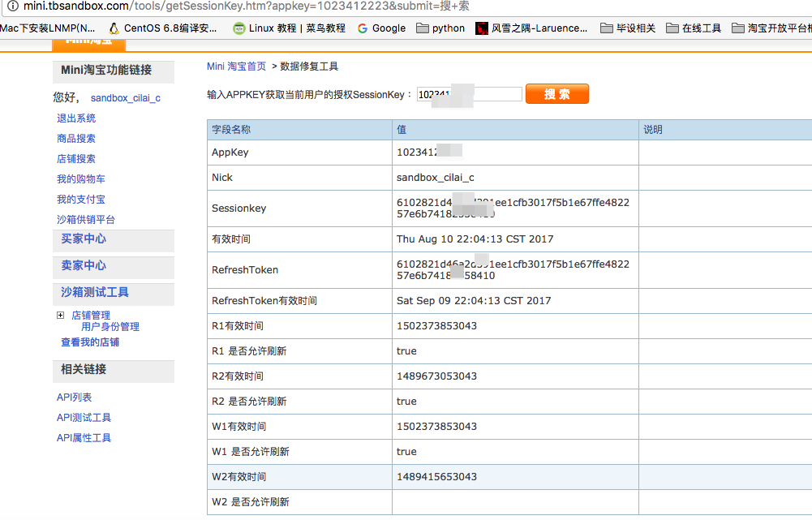Open 我的支付宝 link

81,199
